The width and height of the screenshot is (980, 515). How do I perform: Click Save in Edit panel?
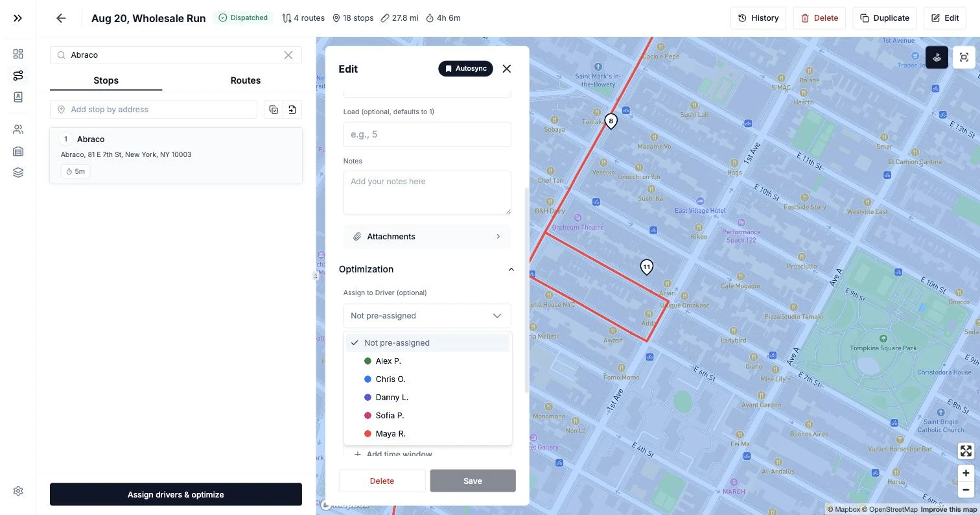[472, 481]
